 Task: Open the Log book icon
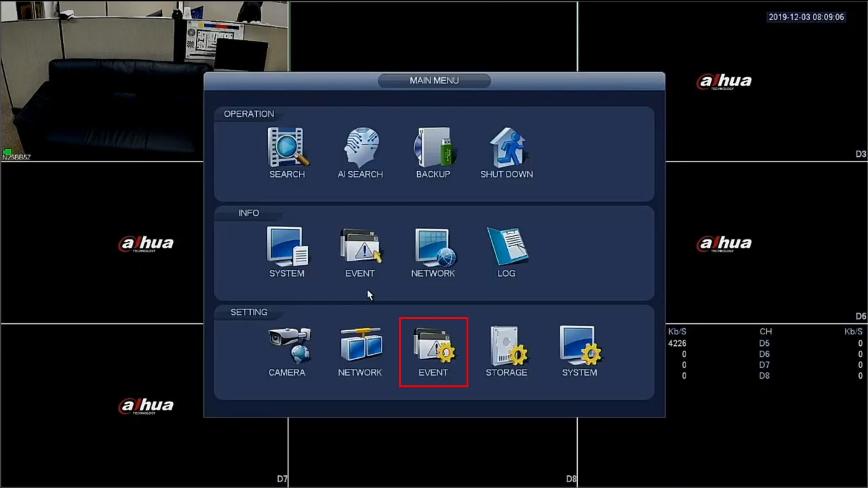(506, 247)
